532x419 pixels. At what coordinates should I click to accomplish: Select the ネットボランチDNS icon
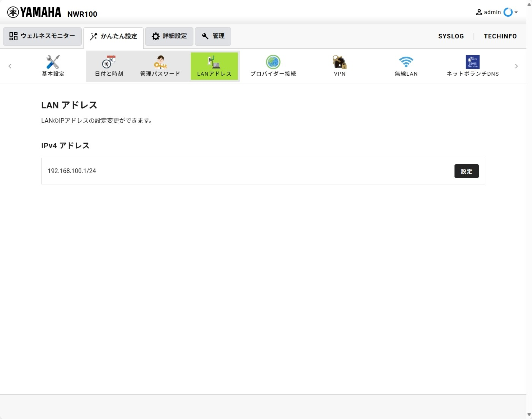pos(472,65)
